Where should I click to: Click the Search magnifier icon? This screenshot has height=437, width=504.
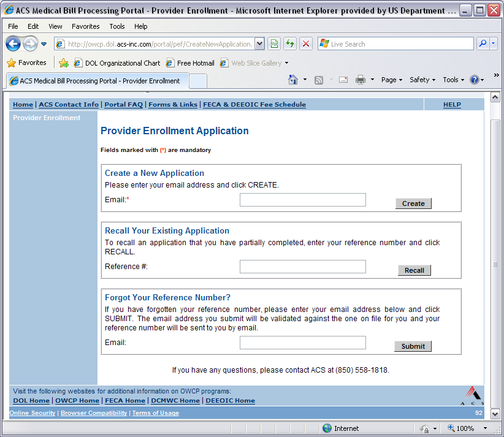point(483,44)
